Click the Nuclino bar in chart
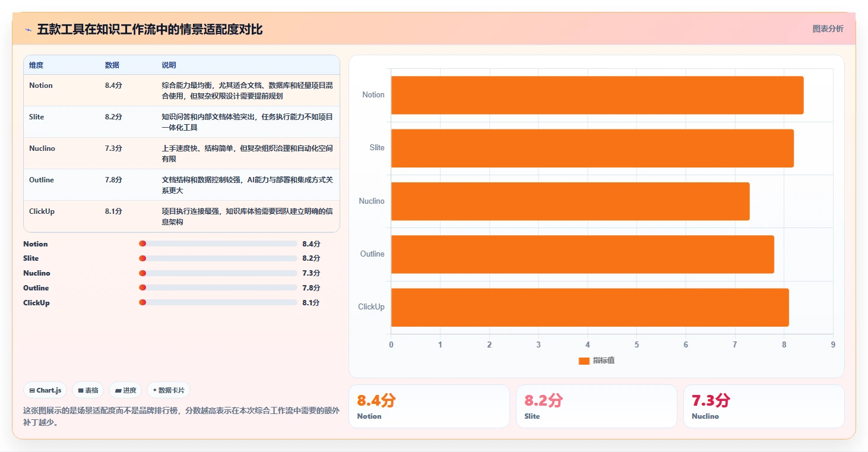Viewport: 868px width, 452px height. click(570, 201)
